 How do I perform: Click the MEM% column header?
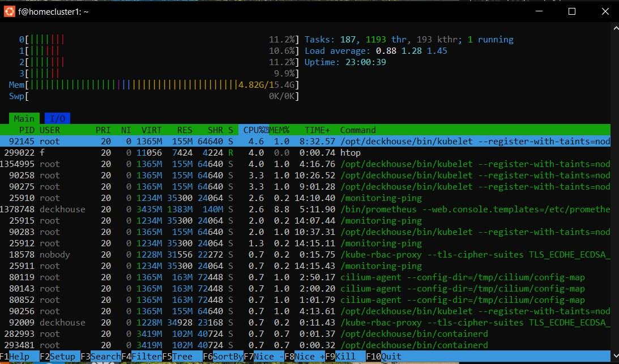point(279,130)
